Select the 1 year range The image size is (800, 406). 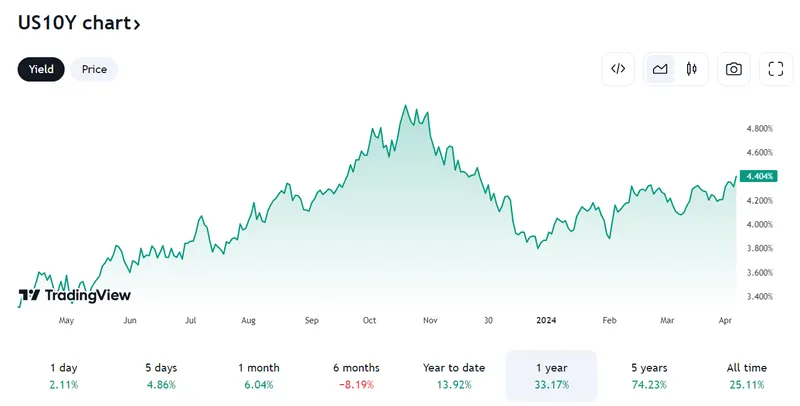click(x=551, y=375)
